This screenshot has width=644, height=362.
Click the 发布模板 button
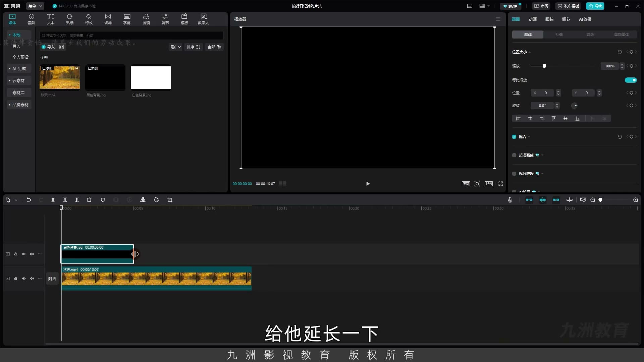[x=568, y=6]
